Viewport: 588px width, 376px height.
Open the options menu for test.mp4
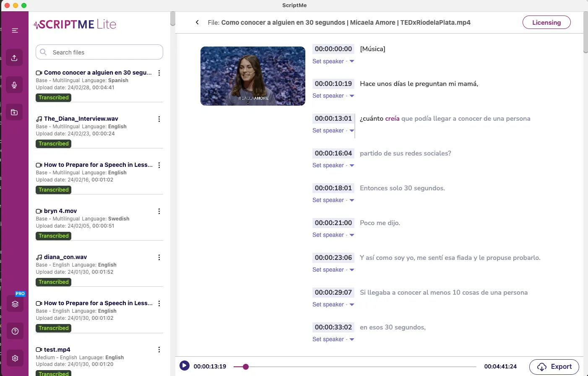click(159, 349)
